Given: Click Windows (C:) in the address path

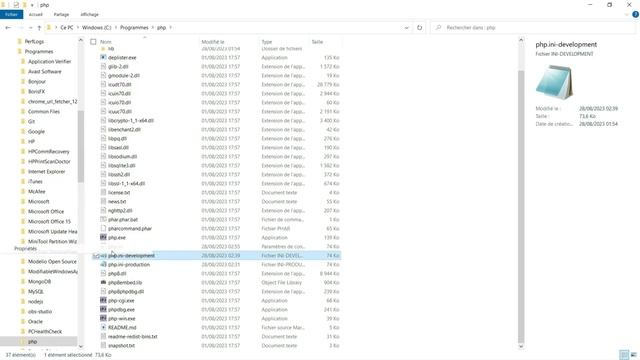Looking at the screenshot, I should tap(96, 28).
